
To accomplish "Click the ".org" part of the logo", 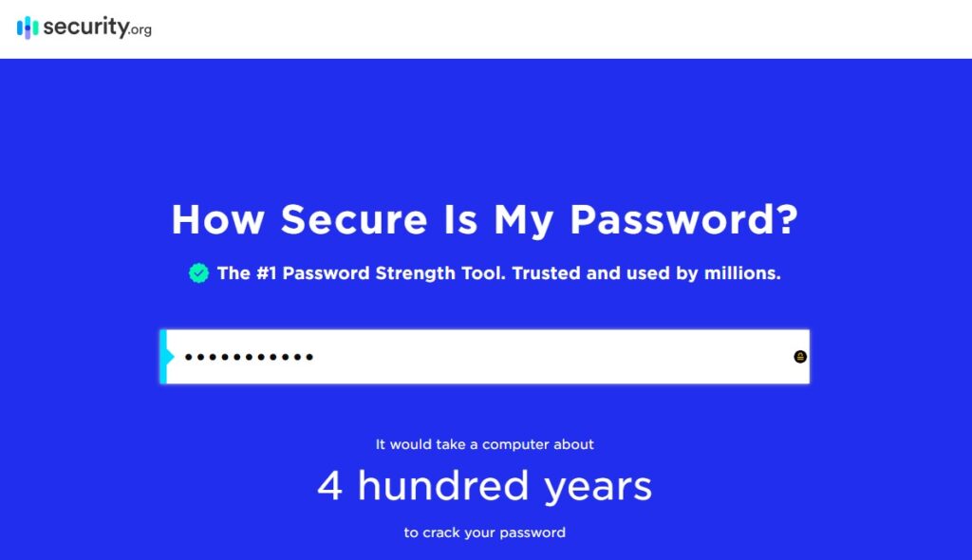I will pos(140,29).
